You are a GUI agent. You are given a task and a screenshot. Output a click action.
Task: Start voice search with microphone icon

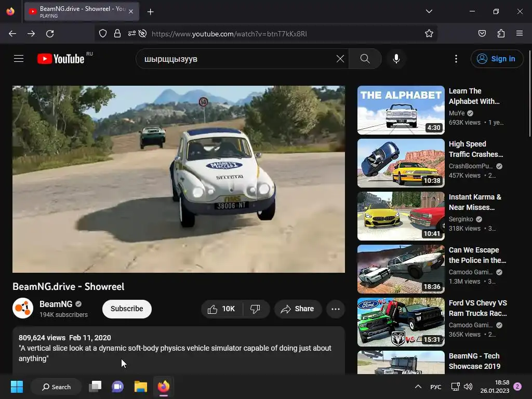(396, 59)
